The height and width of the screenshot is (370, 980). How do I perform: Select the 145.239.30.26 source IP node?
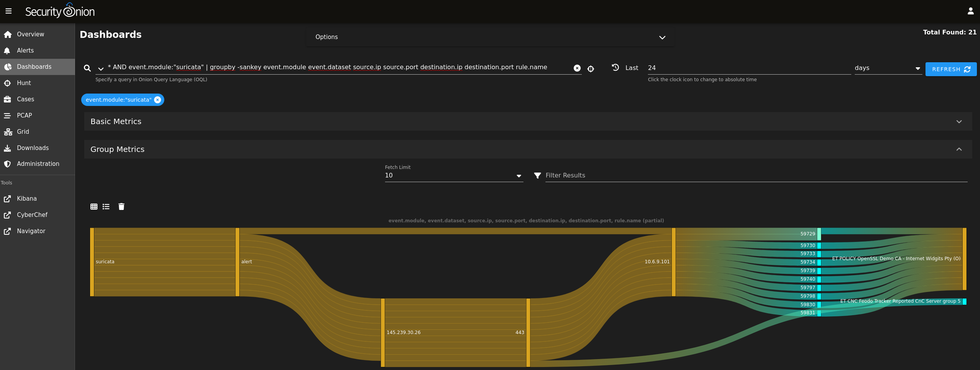coord(383,332)
